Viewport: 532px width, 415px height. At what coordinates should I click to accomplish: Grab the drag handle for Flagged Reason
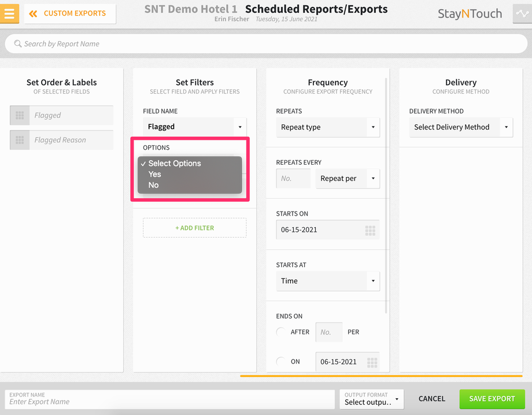20,140
